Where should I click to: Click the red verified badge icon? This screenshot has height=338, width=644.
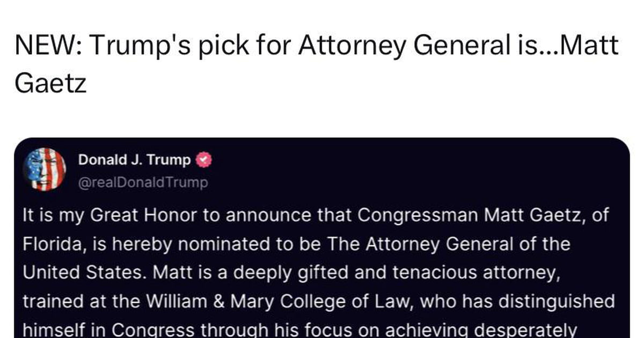point(204,159)
